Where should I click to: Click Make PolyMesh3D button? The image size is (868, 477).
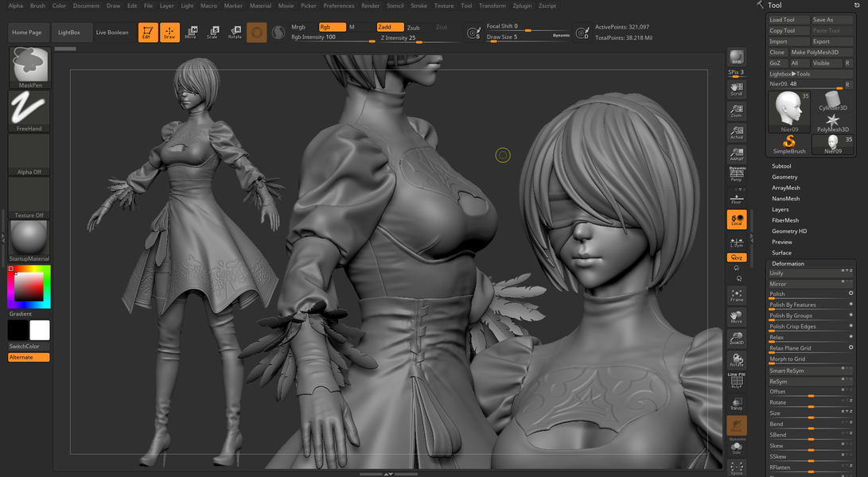click(821, 52)
